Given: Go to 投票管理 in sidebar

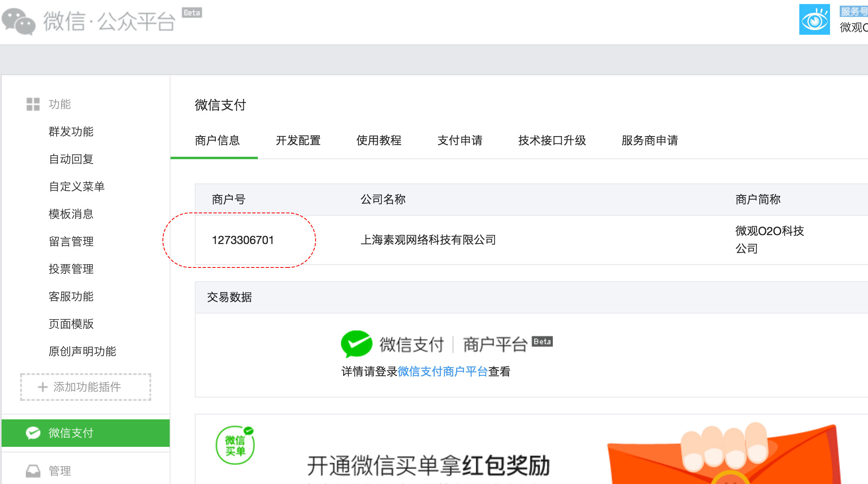Looking at the screenshot, I should point(71,269).
